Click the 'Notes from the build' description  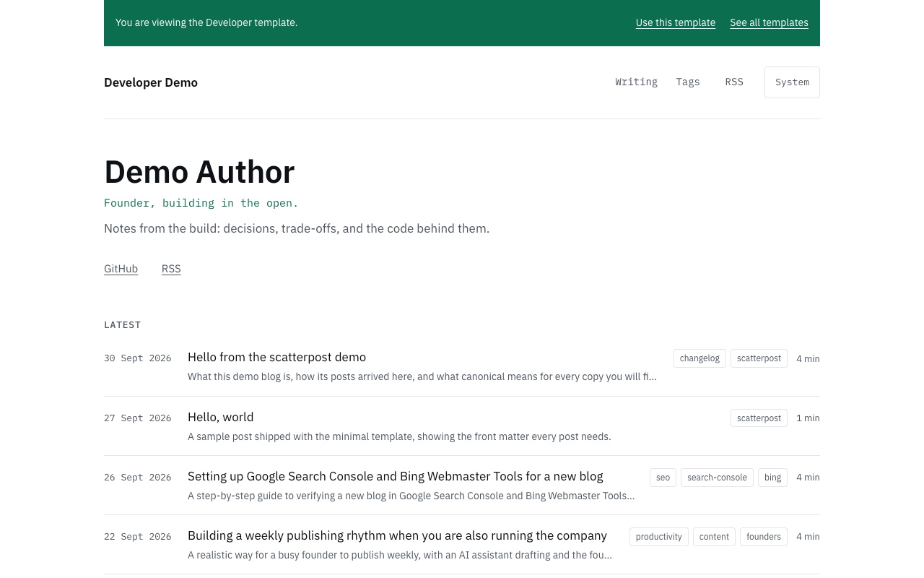pos(297,228)
